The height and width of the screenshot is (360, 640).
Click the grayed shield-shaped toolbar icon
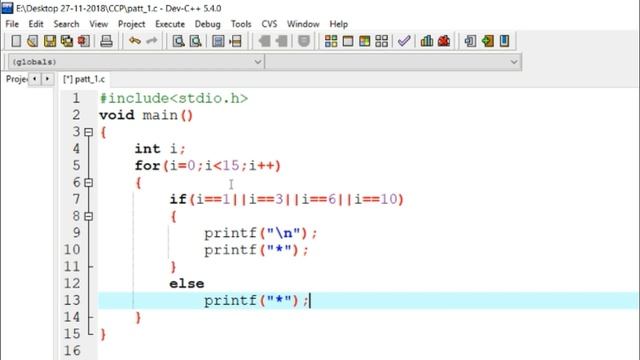coord(304,41)
